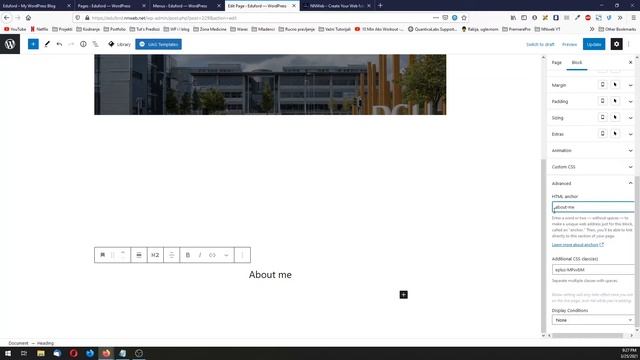640x360 pixels.
Task: Toggle the settings gear sidebar button
Action: (616, 44)
